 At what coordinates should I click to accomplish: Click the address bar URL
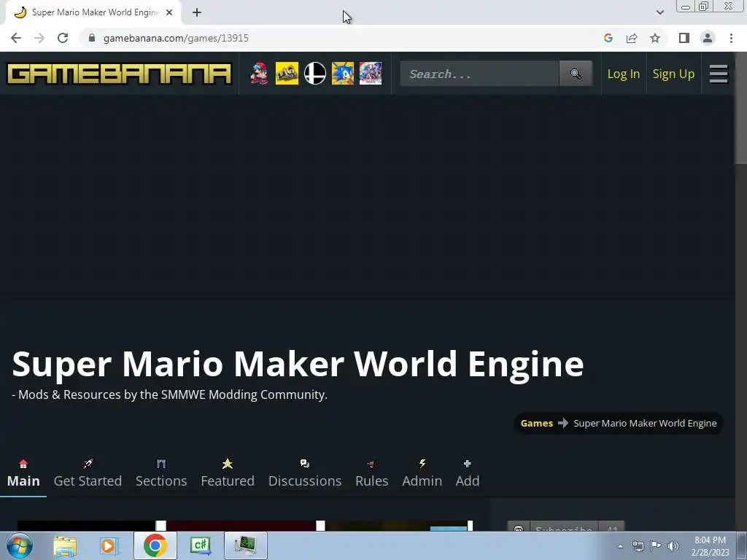pyautogui.click(x=176, y=38)
